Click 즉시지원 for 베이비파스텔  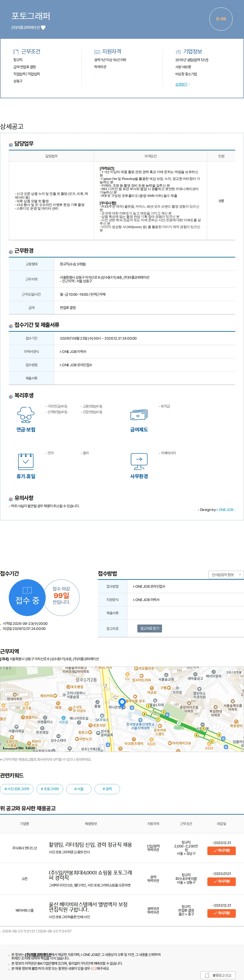point(222,913)
